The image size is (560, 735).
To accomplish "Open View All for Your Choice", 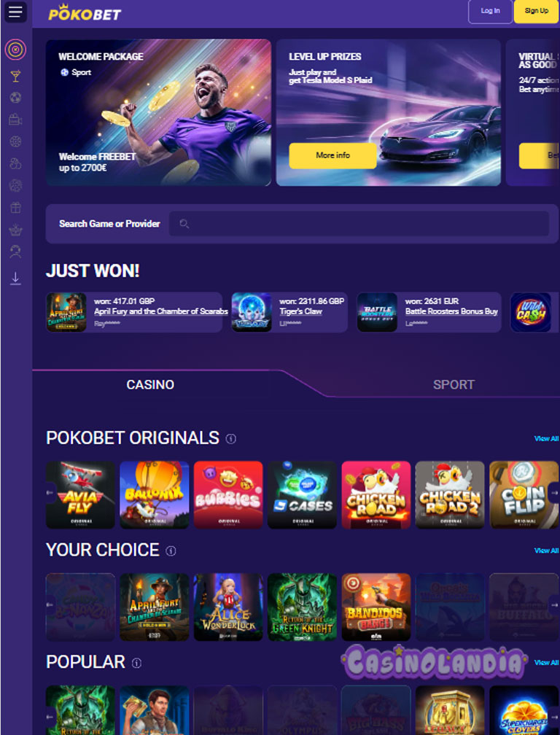I will pos(546,551).
